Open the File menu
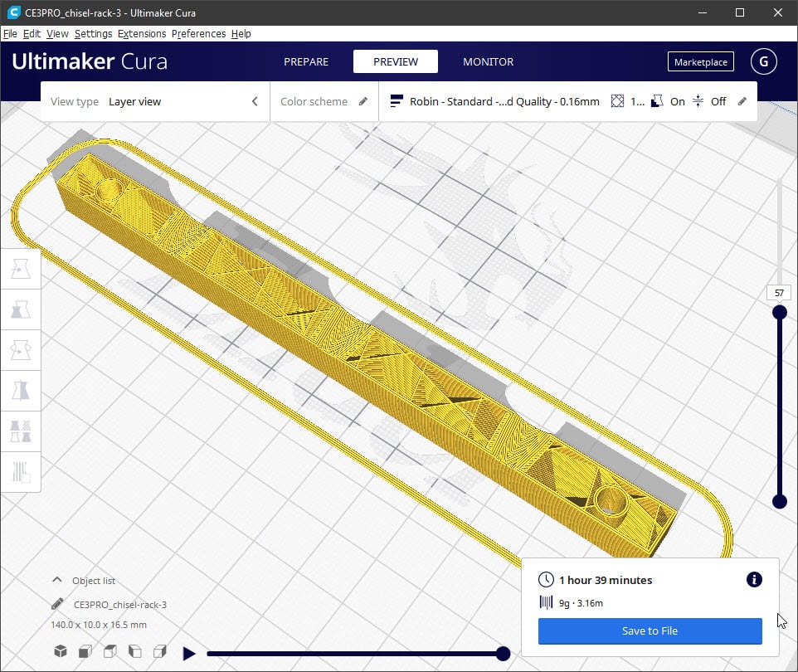This screenshot has height=672, width=798. (10, 33)
